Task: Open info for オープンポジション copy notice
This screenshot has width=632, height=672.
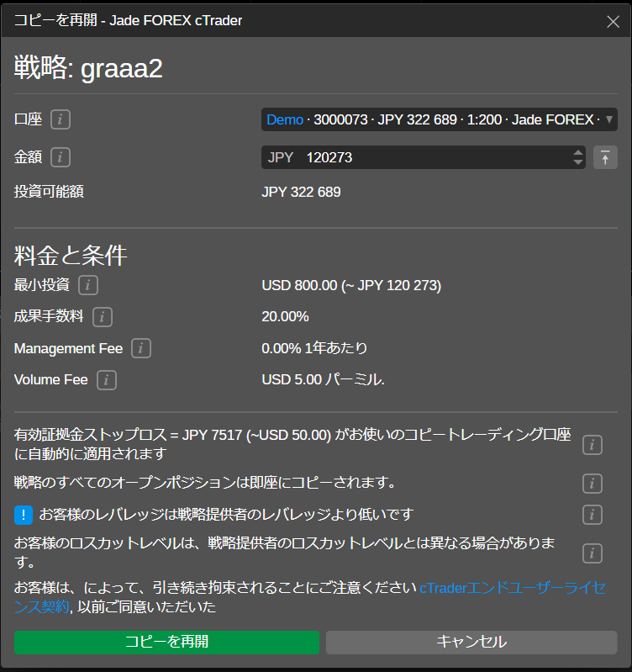Action: click(592, 483)
